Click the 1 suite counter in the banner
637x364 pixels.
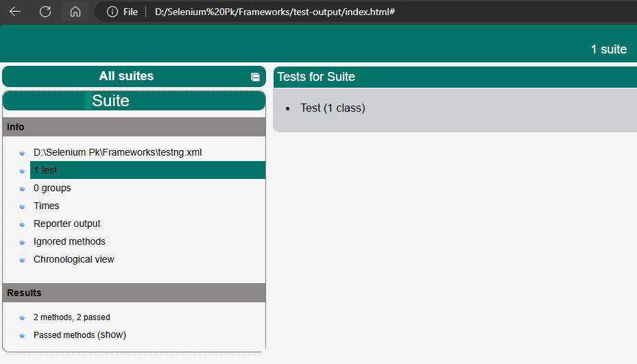coord(609,49)
